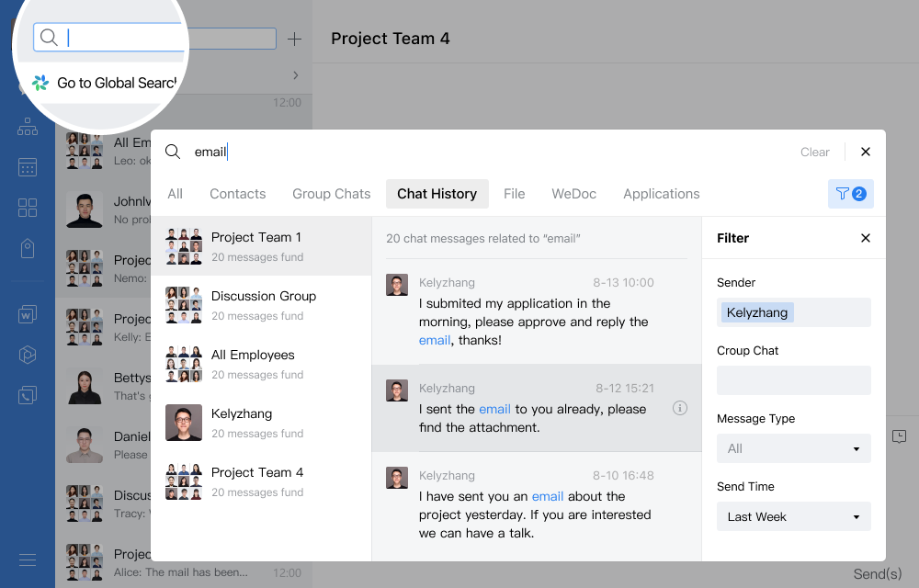919x588 pixels.
Task: Open the organization chart sidebar icon
Action: coord(28,126)
